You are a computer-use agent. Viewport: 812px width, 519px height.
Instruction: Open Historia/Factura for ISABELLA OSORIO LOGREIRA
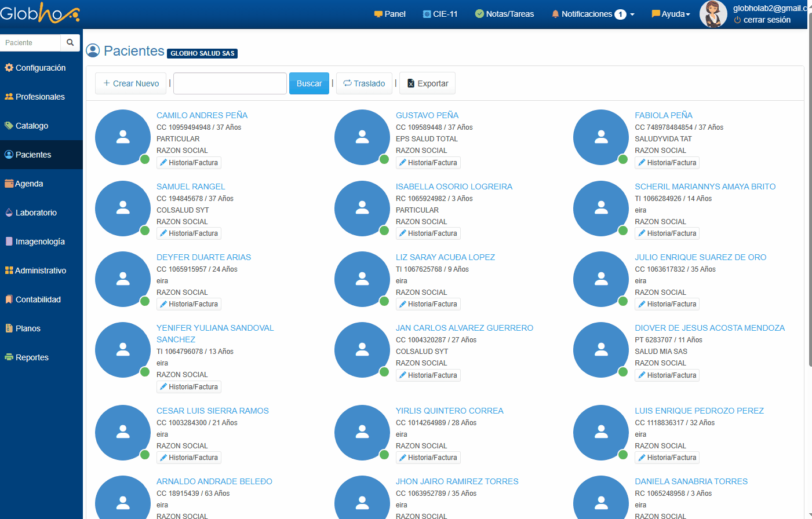[x=428, y=233]
